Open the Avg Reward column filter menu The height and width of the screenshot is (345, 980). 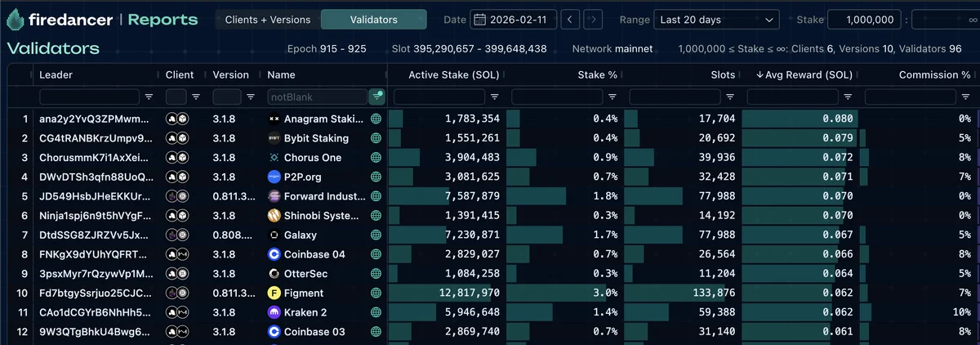point(847,96)
